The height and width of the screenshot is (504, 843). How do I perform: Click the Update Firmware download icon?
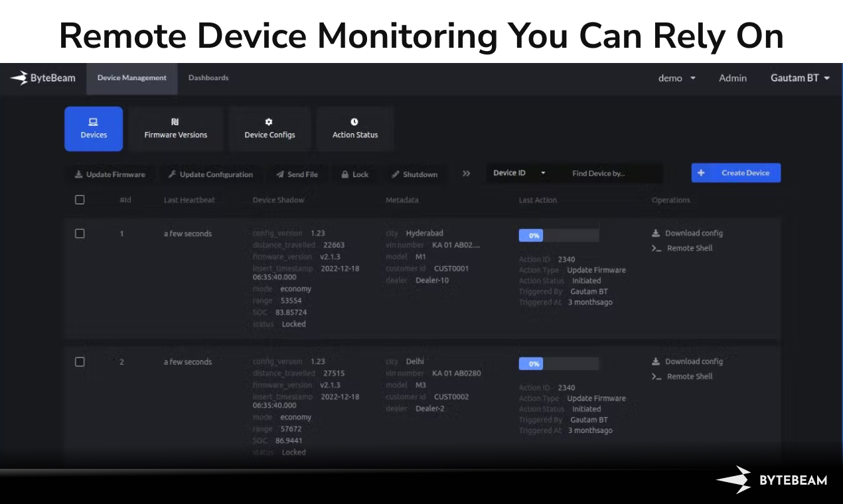79,174
